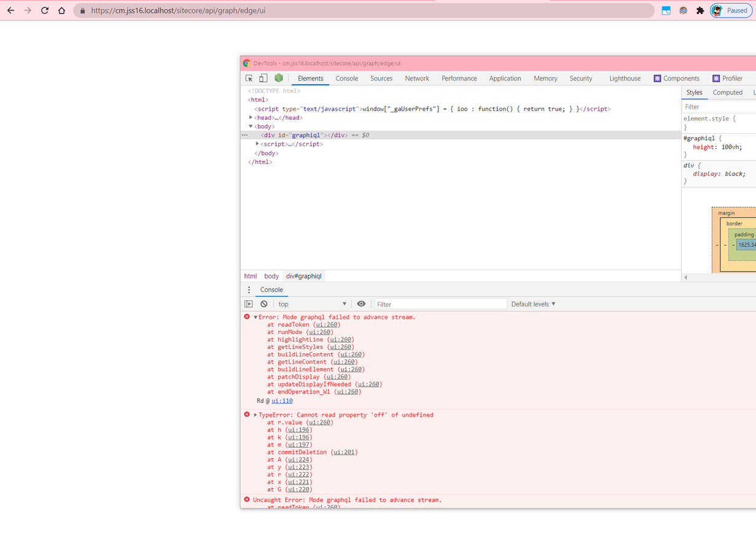Click the Styles Filter field

point(719,107)
